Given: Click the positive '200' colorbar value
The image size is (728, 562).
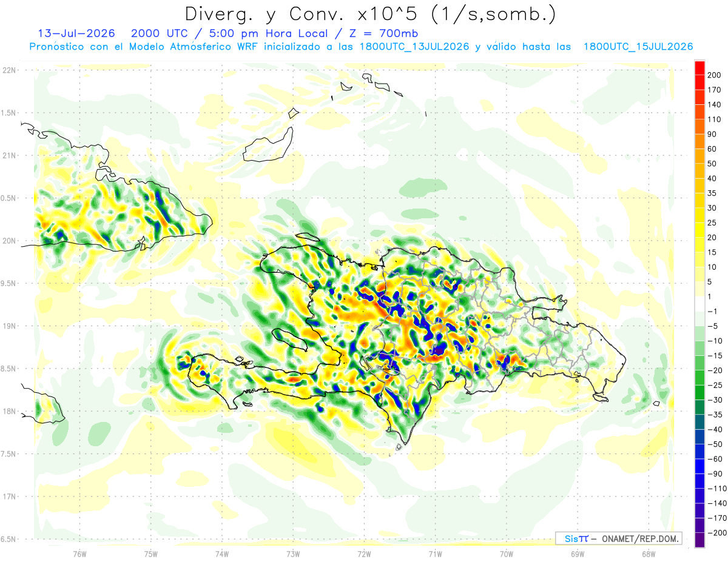Looking at the screenshot, I should 714,75.
